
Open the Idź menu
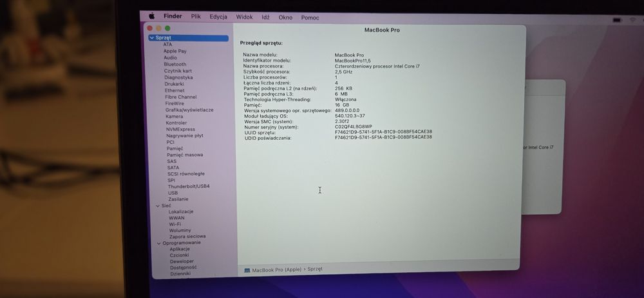[x=266, y=17]
